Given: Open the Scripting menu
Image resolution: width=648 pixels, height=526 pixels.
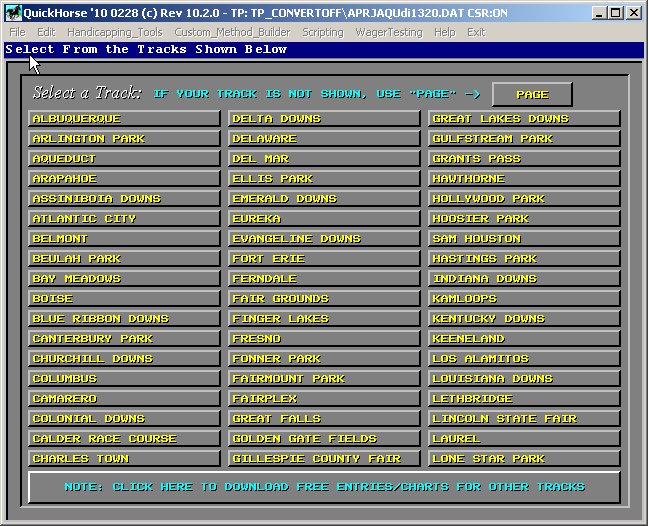Looking at the screenshot, I should (322, 32).
